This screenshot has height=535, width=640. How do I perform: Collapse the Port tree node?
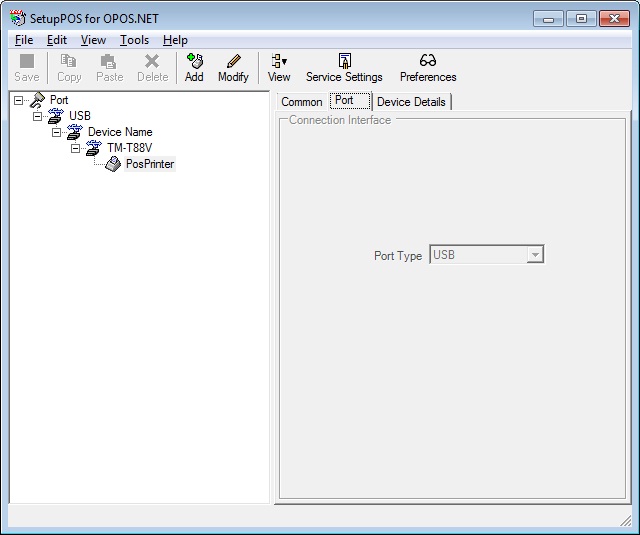[x=18, y=100]
